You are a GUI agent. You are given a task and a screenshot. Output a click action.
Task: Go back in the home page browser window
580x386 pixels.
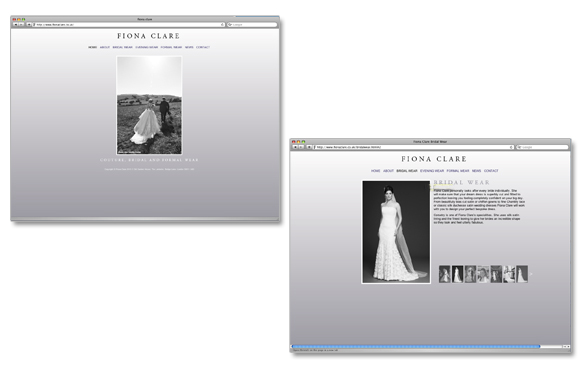tap(16, 24)
